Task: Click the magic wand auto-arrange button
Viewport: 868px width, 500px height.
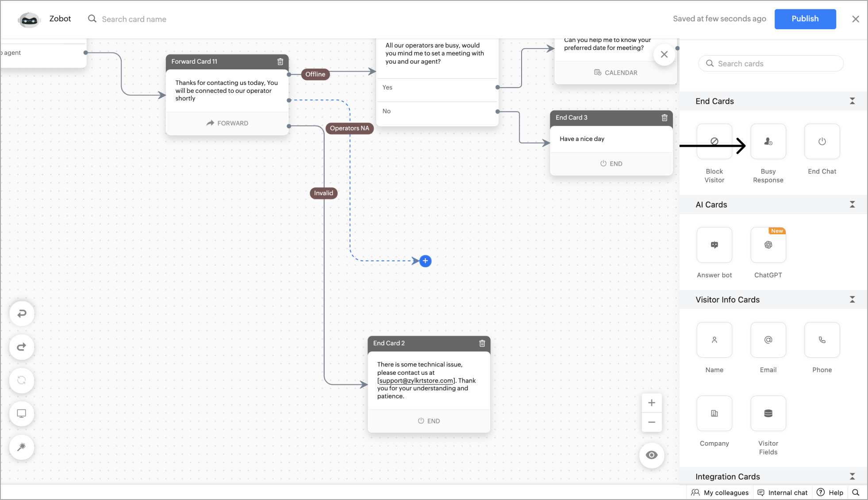Action: point(22,447)
